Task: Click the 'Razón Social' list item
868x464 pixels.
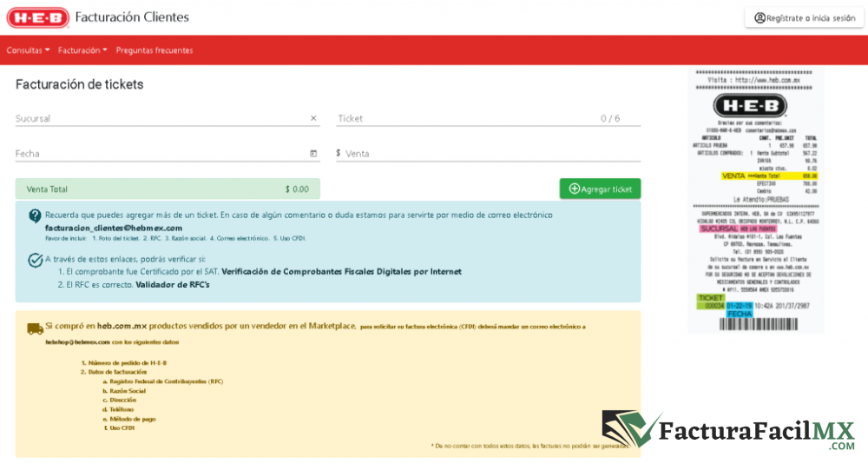Action: 128,391
